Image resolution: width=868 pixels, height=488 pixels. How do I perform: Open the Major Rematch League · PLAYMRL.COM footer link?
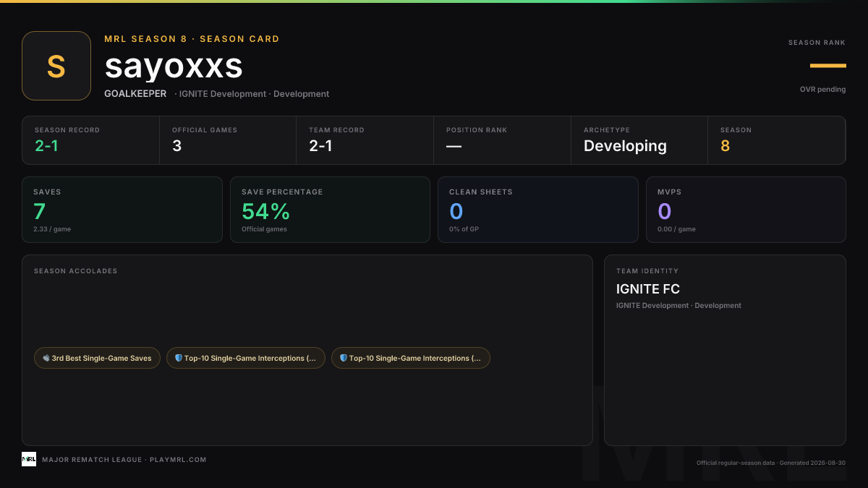124,460
